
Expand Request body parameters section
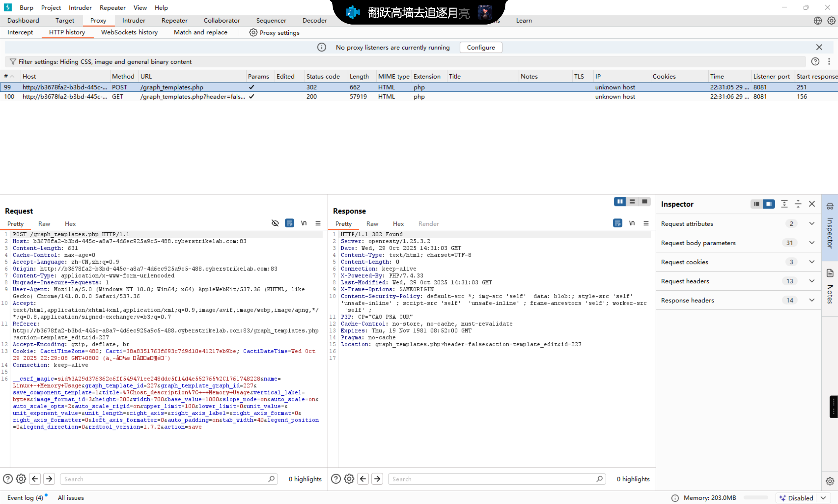[x=811, y=243]
